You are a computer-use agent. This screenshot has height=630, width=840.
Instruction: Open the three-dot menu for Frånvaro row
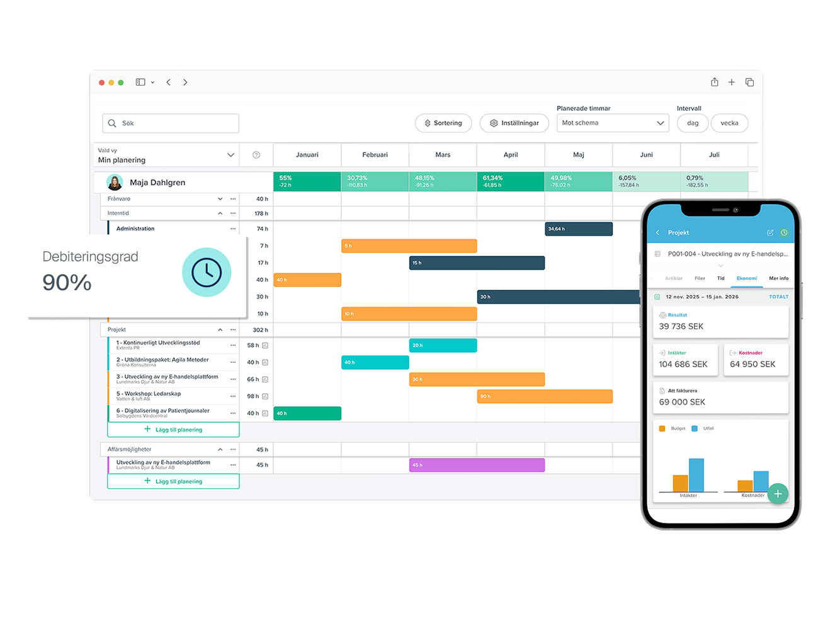(x=233, y=199)
